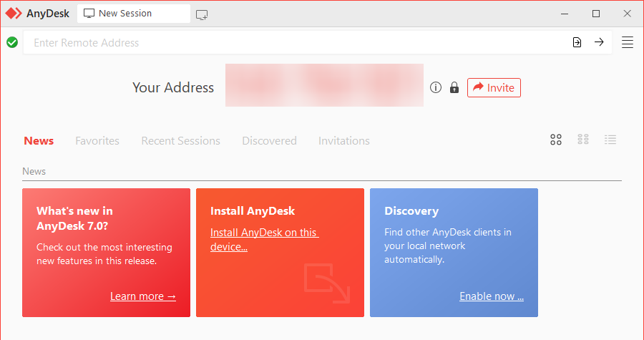Open the Favorites tab
This screenshot has width=644, height=340.
[97, 141]
